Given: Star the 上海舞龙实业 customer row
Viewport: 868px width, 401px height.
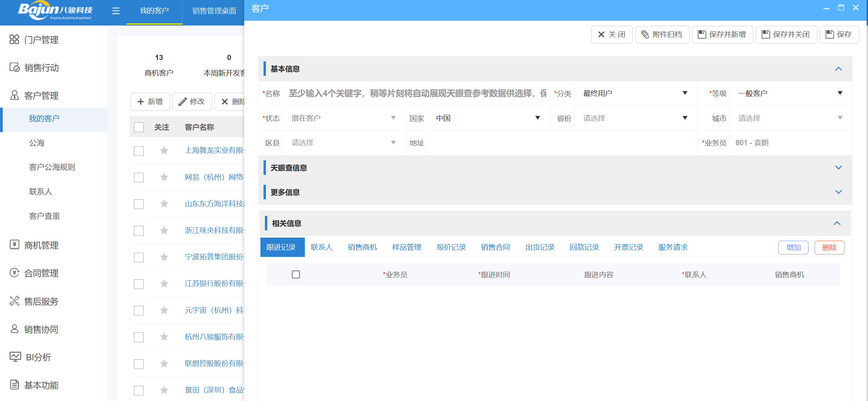Looking at the screenshot, I should (164, 151).
